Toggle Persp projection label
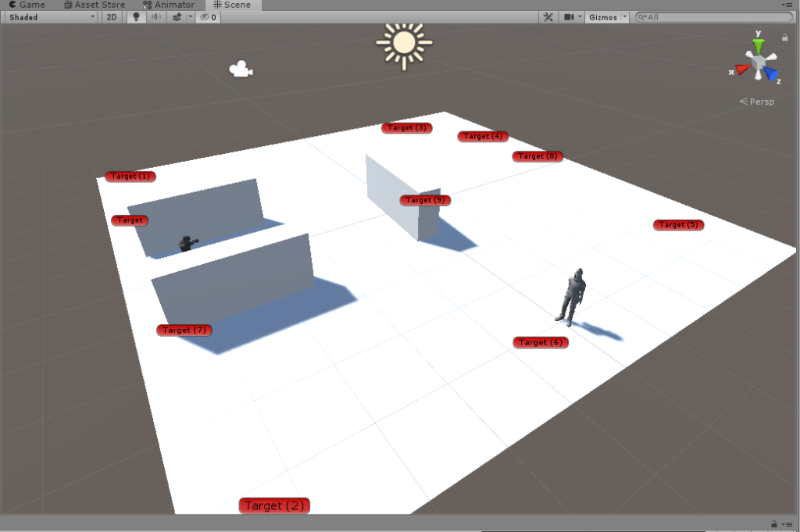The width and height of the screenshot is (800, 532). (x=756, y=102)
